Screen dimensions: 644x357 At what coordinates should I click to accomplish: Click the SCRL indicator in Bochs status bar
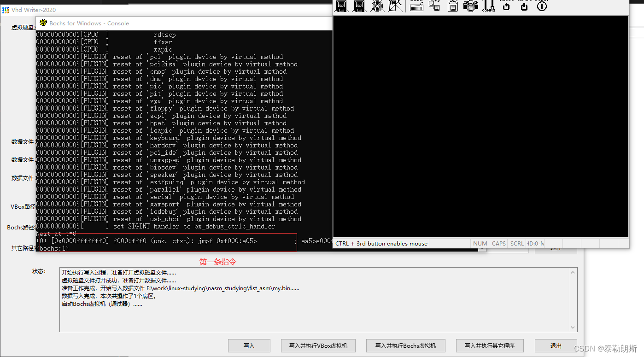517,243
